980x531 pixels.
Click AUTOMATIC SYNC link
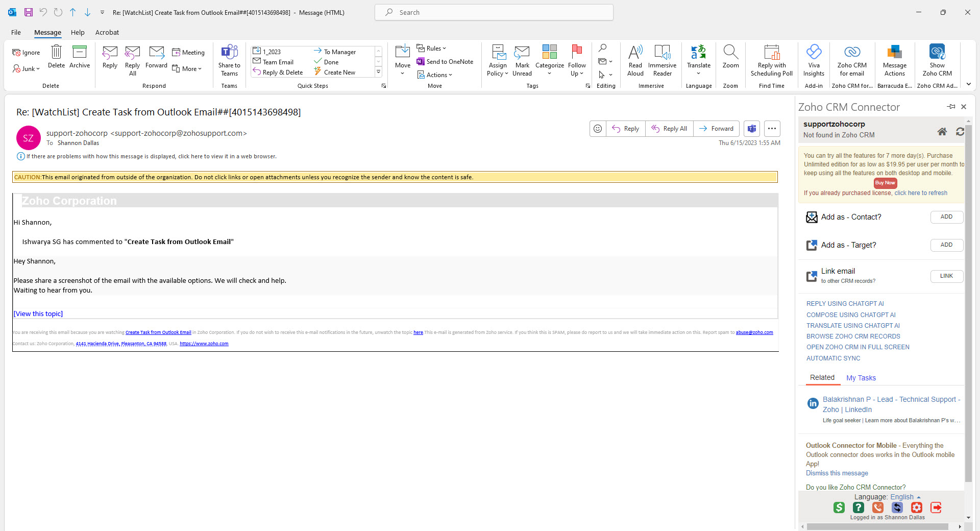(x=833, y=358)
